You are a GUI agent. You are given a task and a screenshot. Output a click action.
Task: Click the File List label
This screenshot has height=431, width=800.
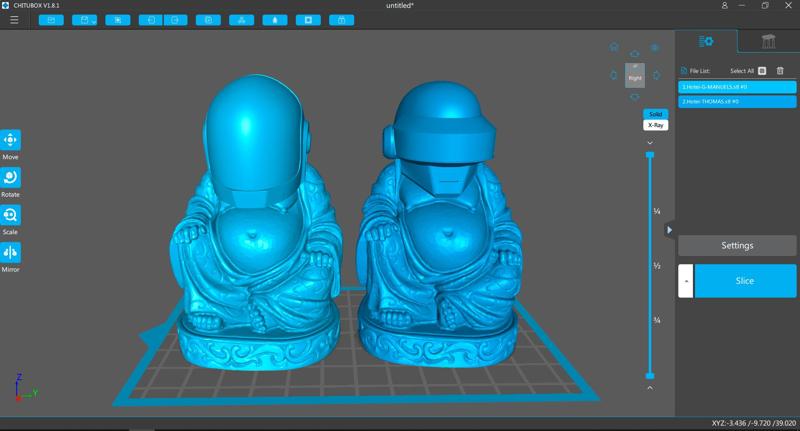pos(699,71)
